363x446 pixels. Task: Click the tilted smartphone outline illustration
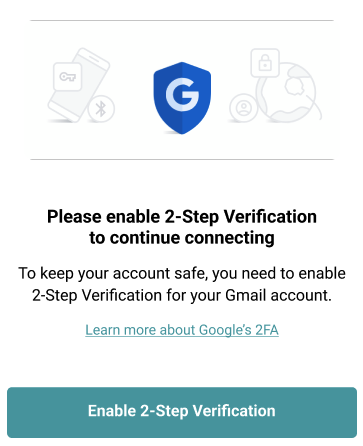click(79, 85)
